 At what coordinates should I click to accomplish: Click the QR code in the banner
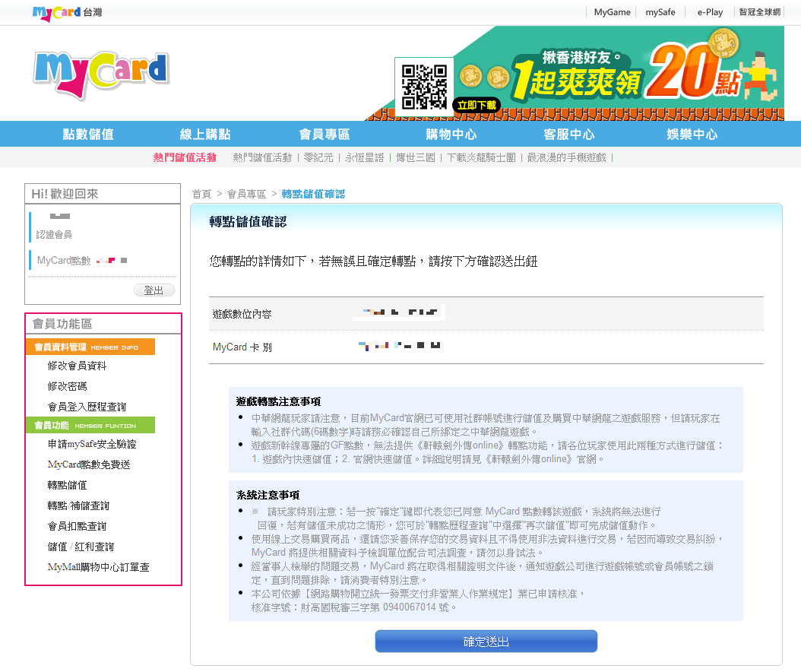[424, 87]
